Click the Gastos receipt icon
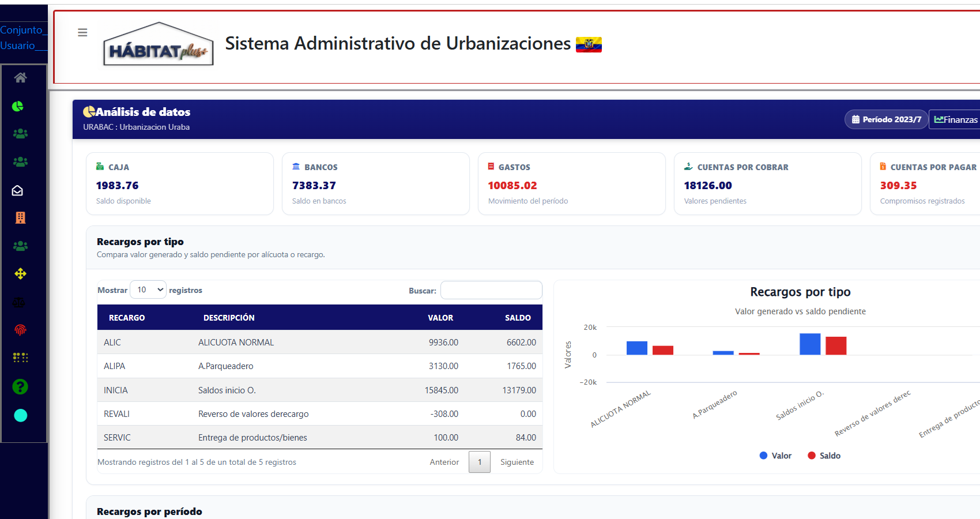The height and width of the screenshot is (519, 980). pos(491,166)
